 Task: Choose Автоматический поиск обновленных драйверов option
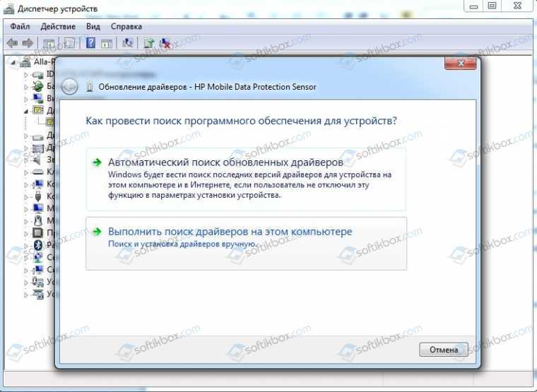click(x=246, y=179)
